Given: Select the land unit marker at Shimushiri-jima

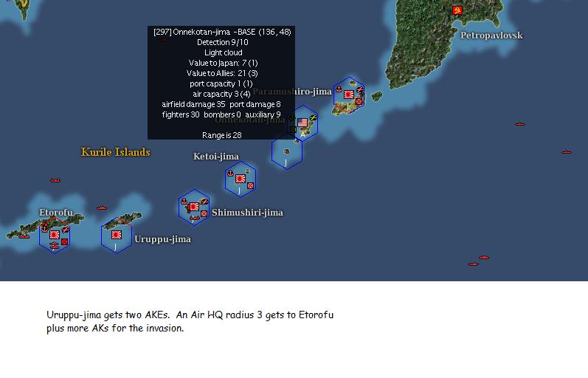Looking at the screenshot, I should point(204,213).
